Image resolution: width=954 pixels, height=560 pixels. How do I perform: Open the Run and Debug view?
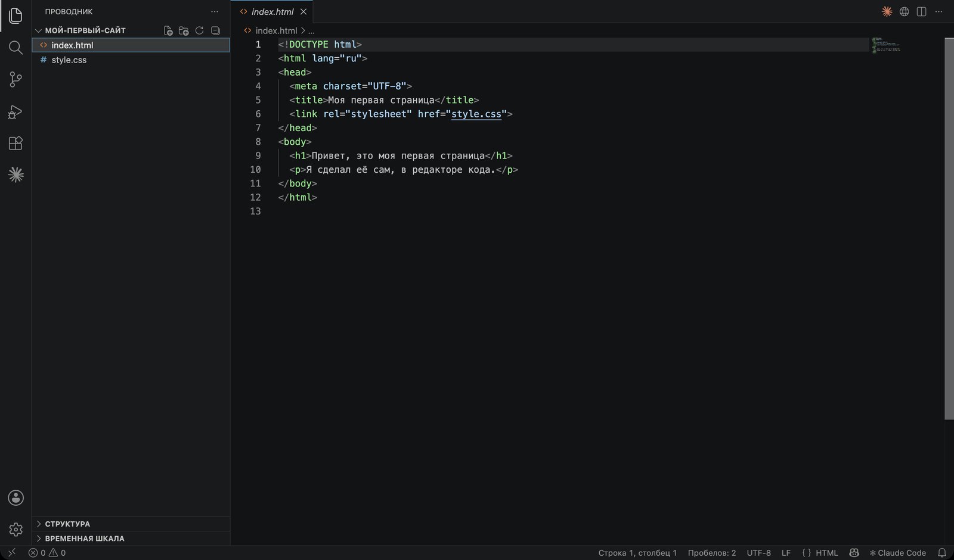tap(16, 111)
